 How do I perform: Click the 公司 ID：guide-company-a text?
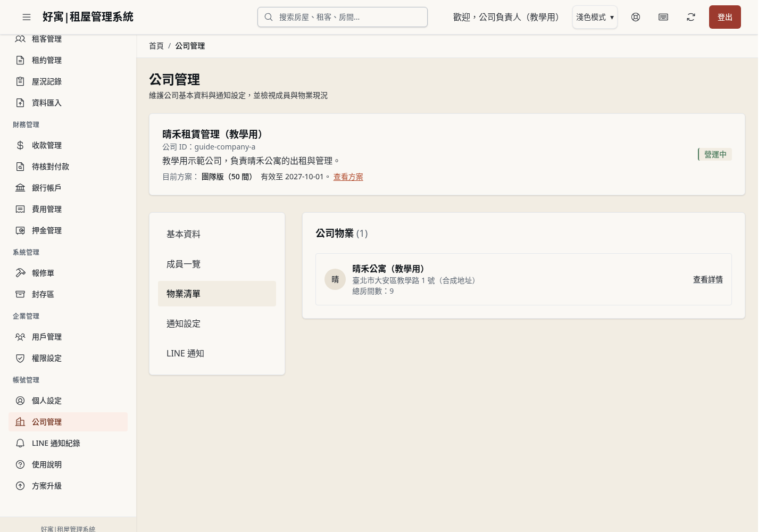pos(209,147)
